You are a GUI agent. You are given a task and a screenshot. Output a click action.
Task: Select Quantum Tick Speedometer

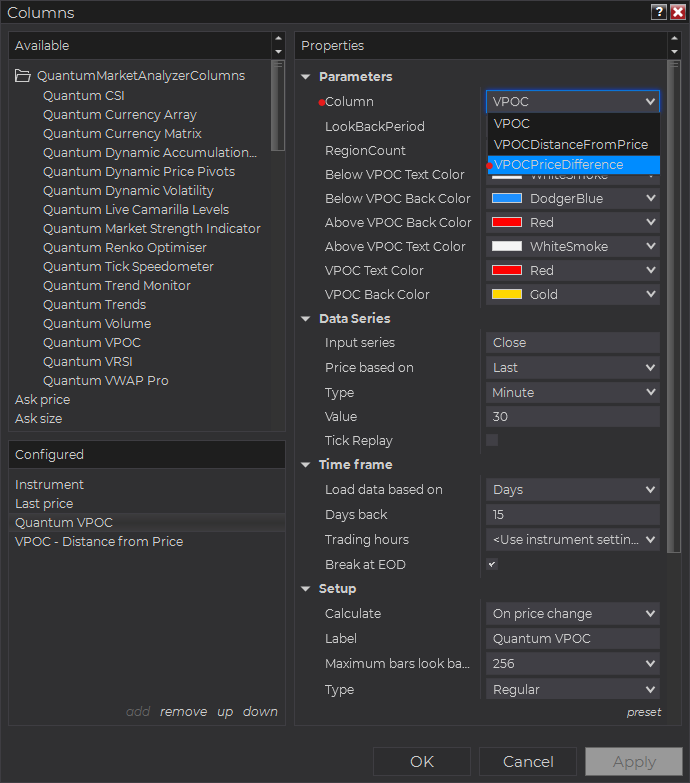point(128,267)
